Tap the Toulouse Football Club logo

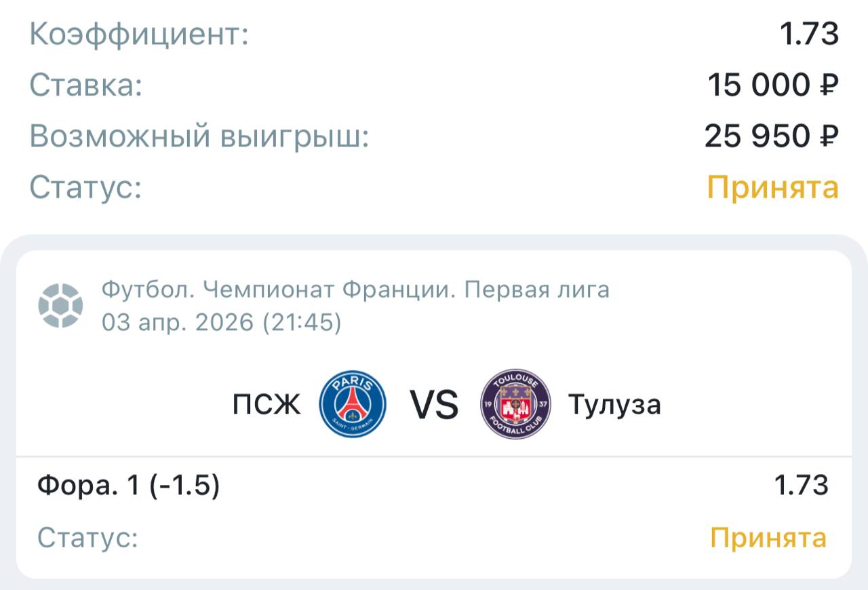coord(515,405)
